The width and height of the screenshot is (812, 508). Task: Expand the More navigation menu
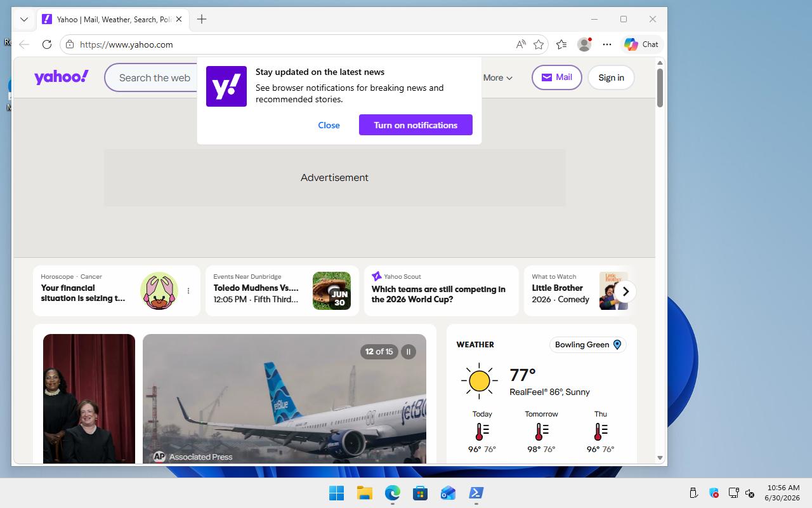[497, 77]
